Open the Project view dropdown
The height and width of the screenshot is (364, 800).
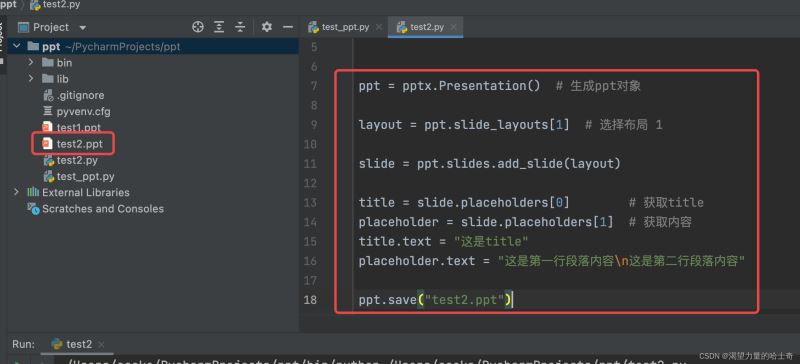83,28
